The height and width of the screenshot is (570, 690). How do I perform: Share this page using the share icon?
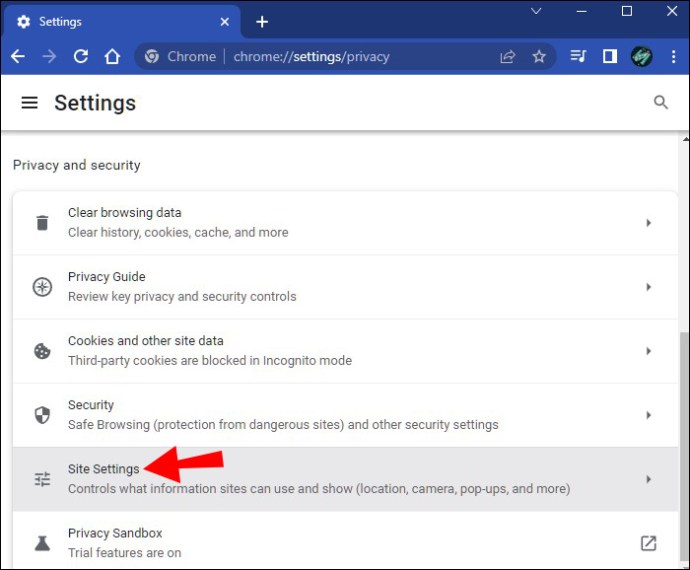(507, 56)
